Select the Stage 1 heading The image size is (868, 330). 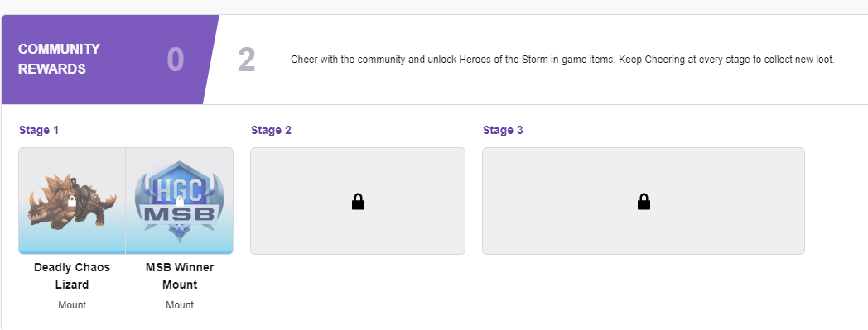pos(39,131)
